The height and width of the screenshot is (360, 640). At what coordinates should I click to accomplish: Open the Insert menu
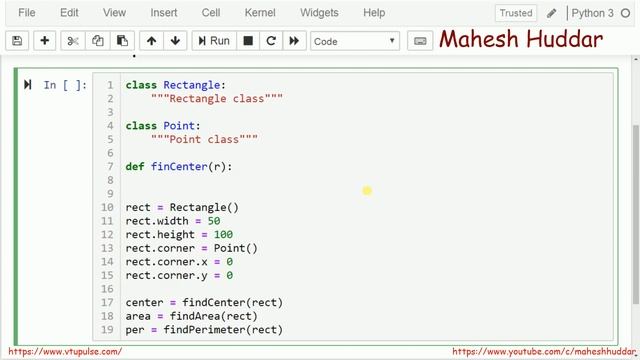click(x=164, y=13)
